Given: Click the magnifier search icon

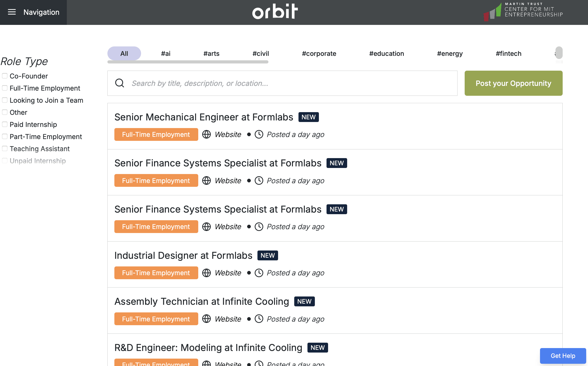Looking at the screenshot, I should (120, 83).
